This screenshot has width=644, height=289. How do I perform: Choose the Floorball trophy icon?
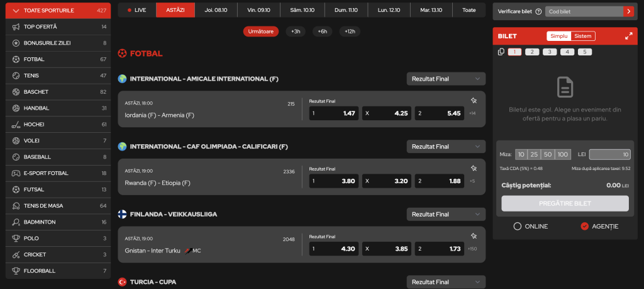16,271
